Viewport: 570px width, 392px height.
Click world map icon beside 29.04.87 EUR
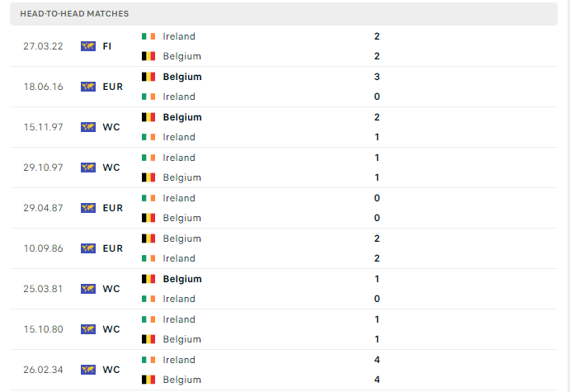88,208
